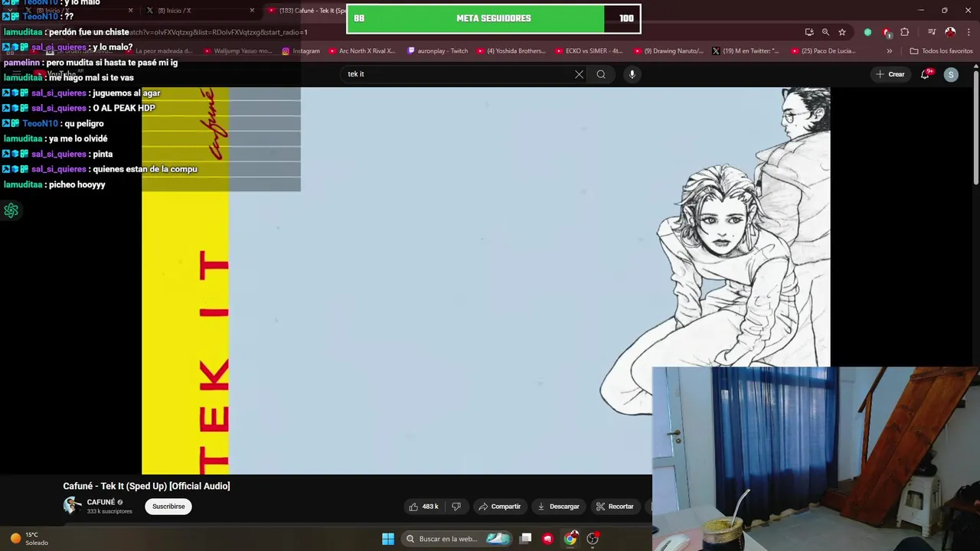The image size is (980, 551).
Task: Click the YouTube search magnifier button
Action: click(601, 74)
